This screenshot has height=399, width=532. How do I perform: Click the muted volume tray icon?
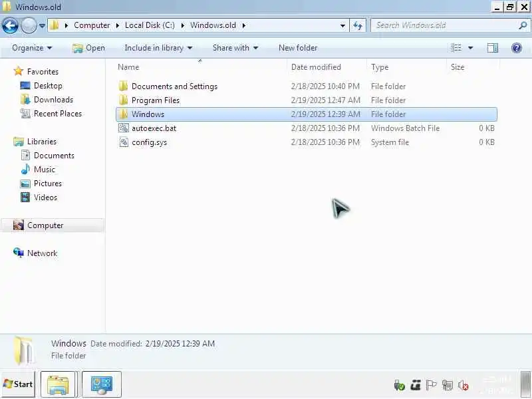click(x=463, y=386)
